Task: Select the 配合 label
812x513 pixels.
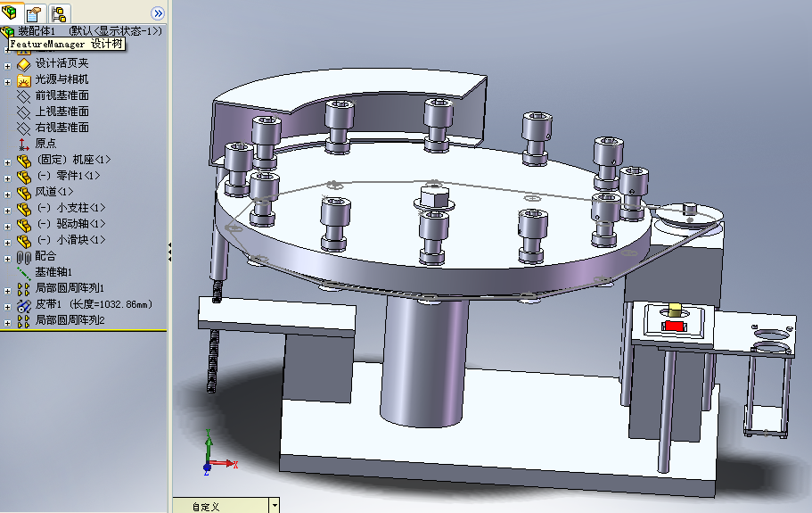Action: [45, 256]
